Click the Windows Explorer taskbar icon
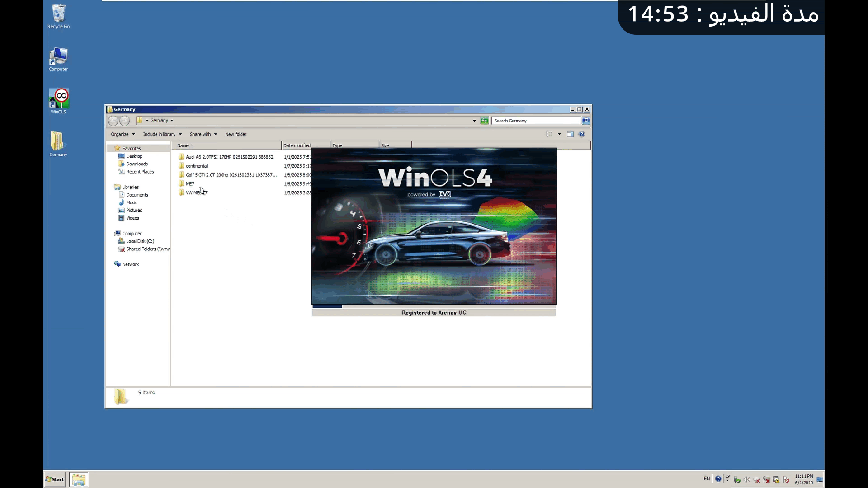The width and height of the screenshot is (868, 488). point(79,479)
